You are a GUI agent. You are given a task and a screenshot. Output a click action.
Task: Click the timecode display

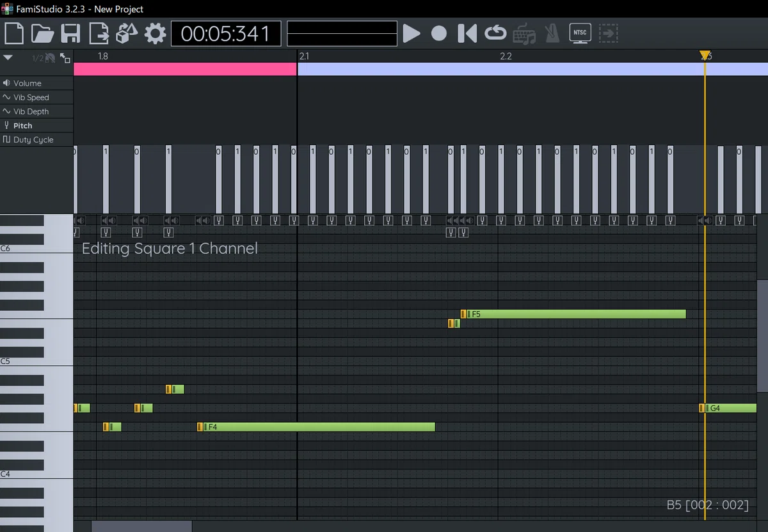click(x=226, y=33)
